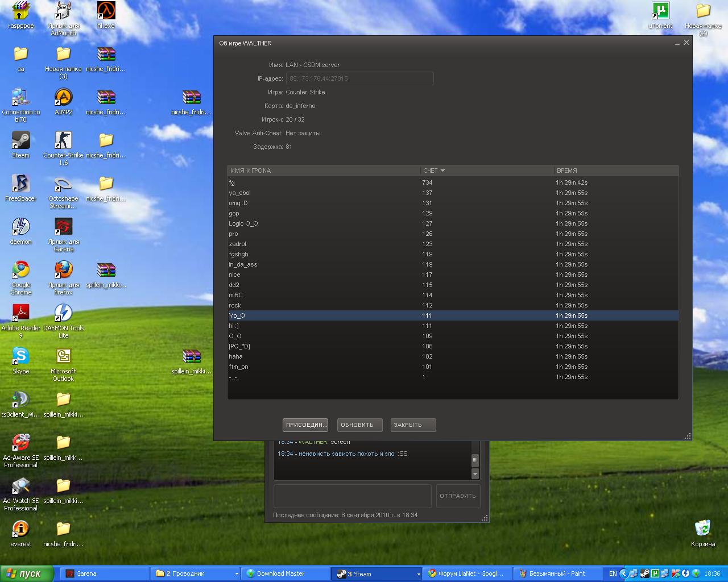Sort the player list by ВРЕМЯ column
728x582 pixels.
tap(616, 171)
